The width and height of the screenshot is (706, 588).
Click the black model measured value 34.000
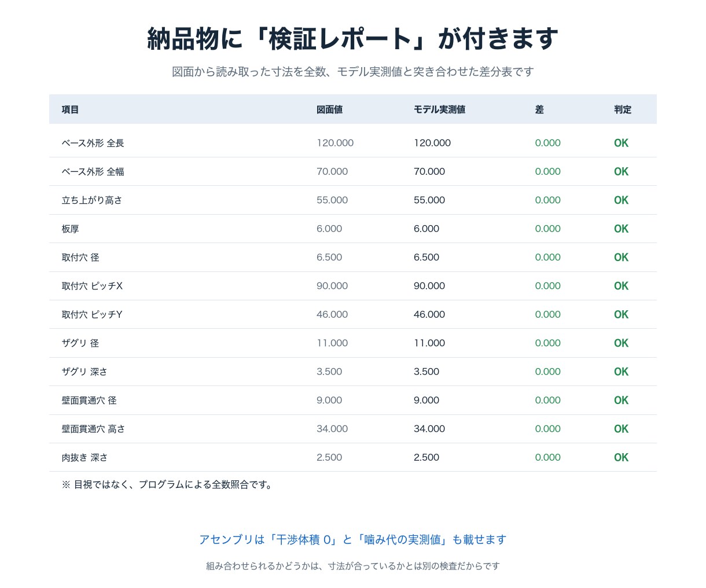(429, 429)
